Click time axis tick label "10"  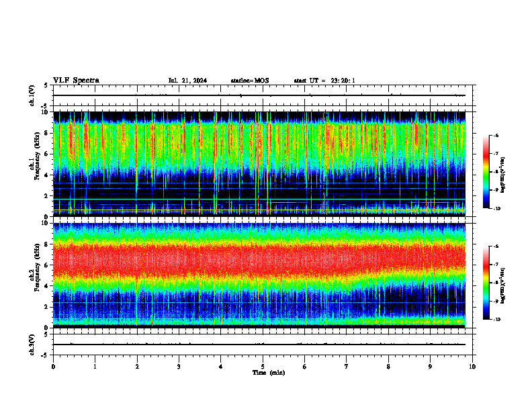pos(472,367)
